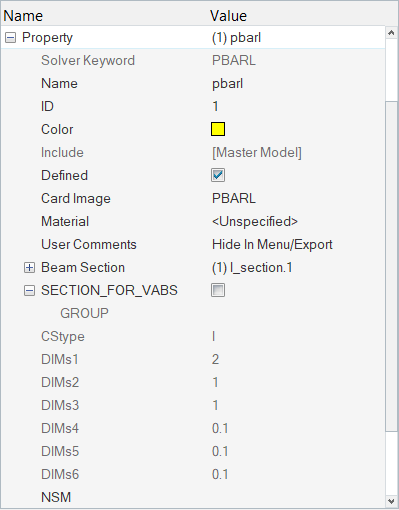
Task: Uncheck the Defined checkbox
Action: click(x=218, y=175)
